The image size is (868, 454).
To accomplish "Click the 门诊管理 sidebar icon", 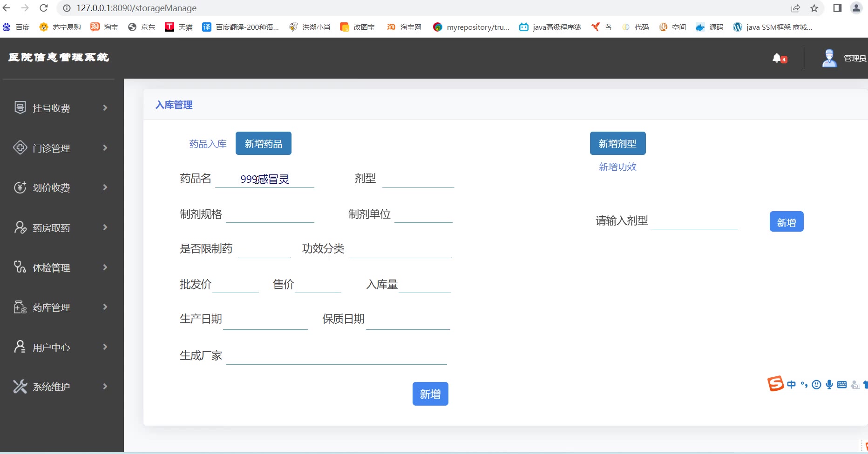I will point(20,147).
